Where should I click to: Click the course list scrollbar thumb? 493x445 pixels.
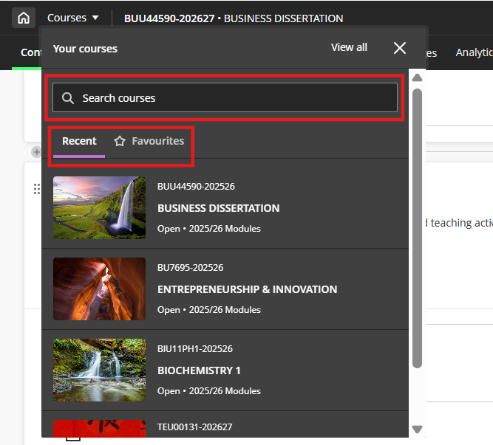(x=417, y=228)
